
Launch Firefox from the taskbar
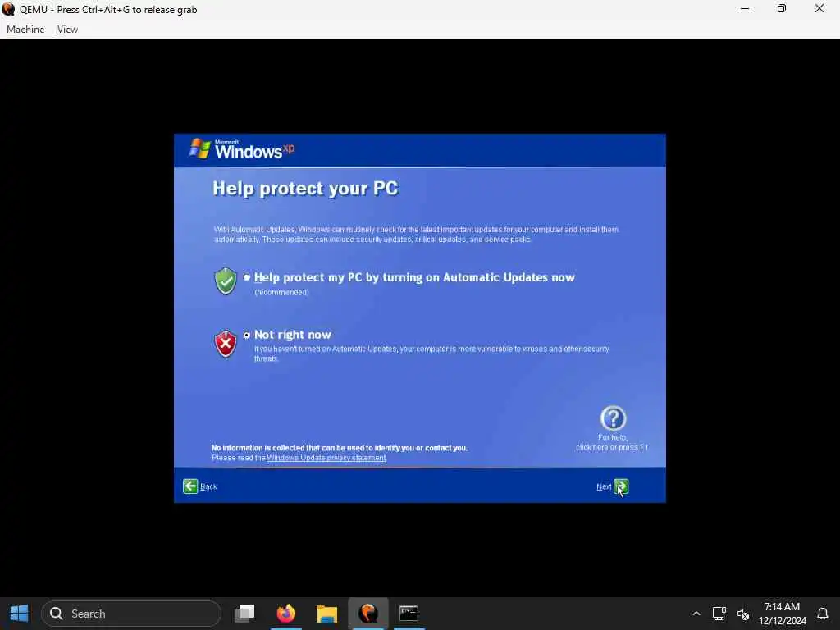point(286,614)
